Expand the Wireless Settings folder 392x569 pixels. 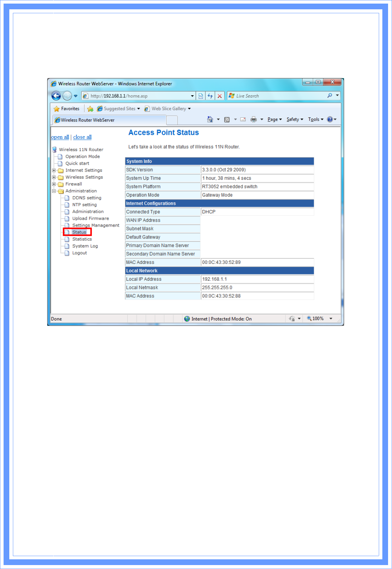click(54, 177)
